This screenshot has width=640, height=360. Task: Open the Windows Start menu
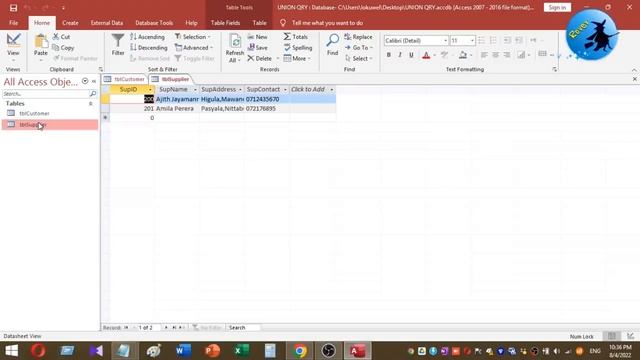12,351
